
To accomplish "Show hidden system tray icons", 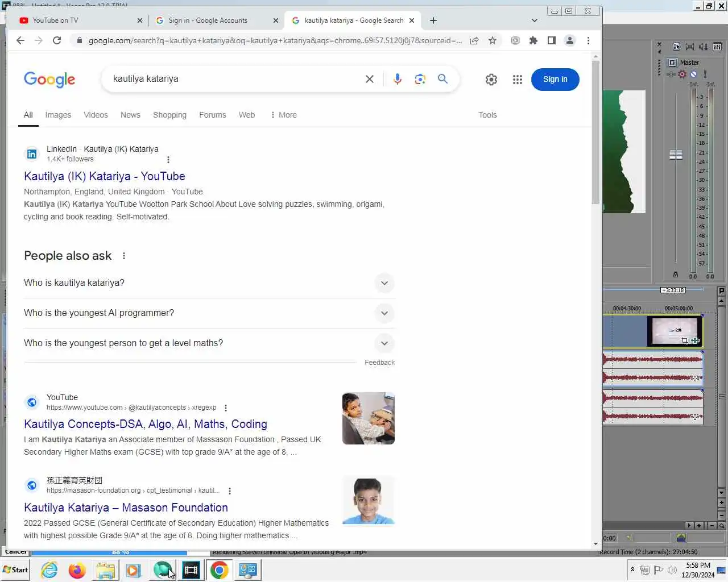I will coord(632,569).
